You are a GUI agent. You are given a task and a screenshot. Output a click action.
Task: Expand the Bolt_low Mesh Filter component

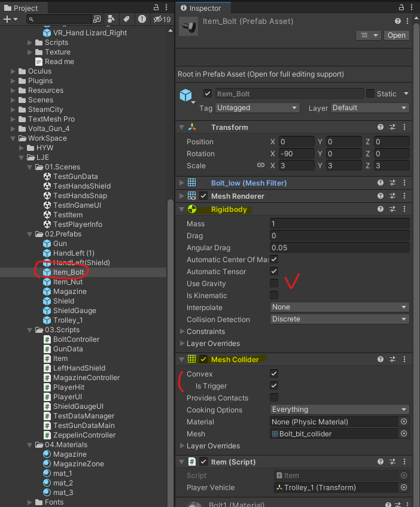181,183
